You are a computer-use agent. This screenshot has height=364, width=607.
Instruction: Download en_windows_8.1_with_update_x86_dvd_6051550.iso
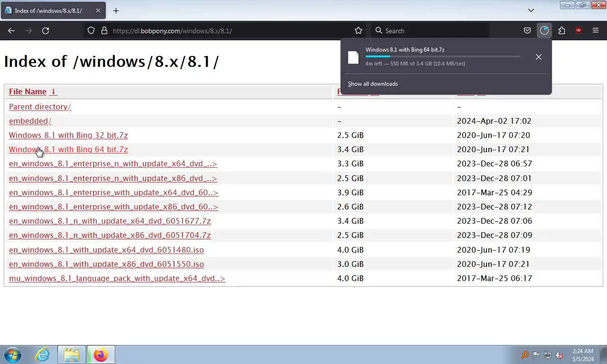point(106,264)
